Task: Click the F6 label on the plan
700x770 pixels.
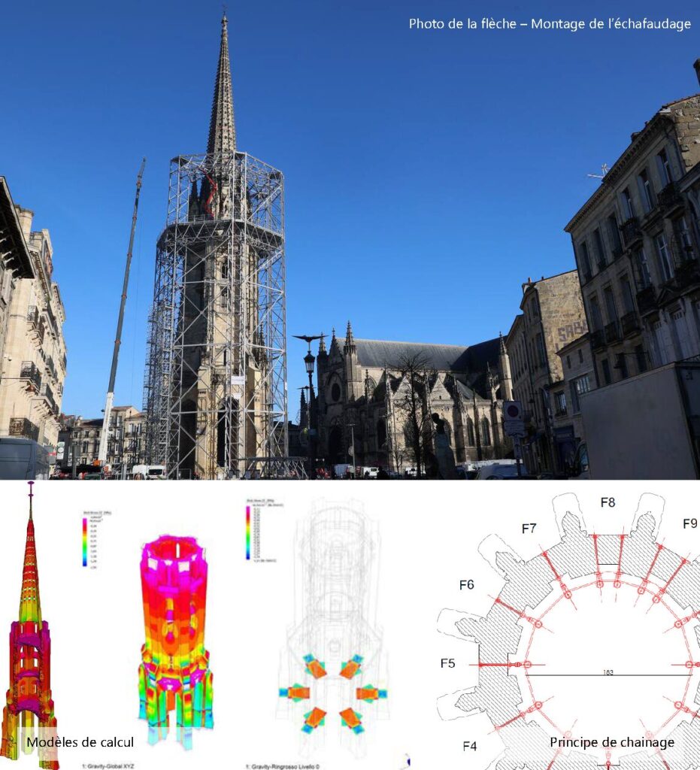Action: pos(467,585)
